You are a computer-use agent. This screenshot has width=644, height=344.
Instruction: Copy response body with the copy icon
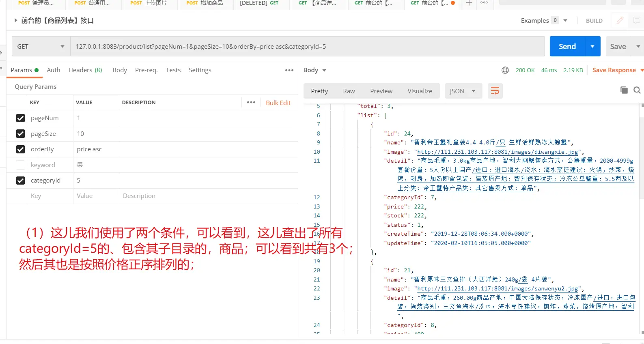624,90
